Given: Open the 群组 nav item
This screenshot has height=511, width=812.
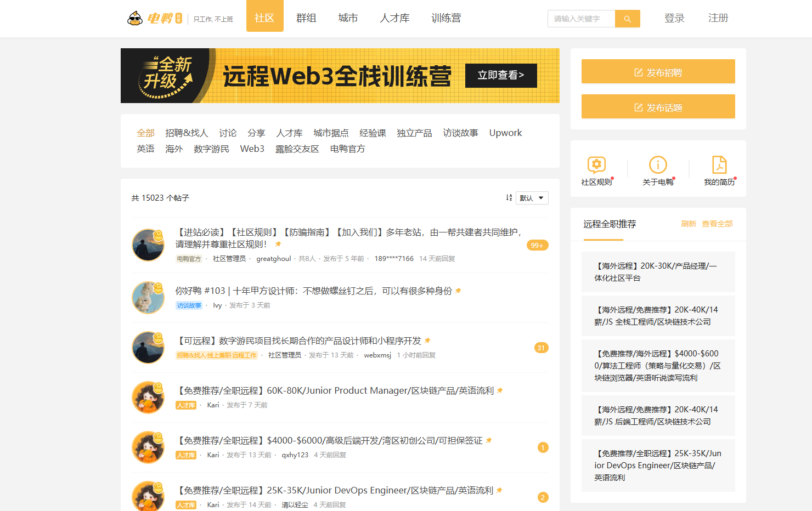Looking at the screenshot, I should pos(306,18).
